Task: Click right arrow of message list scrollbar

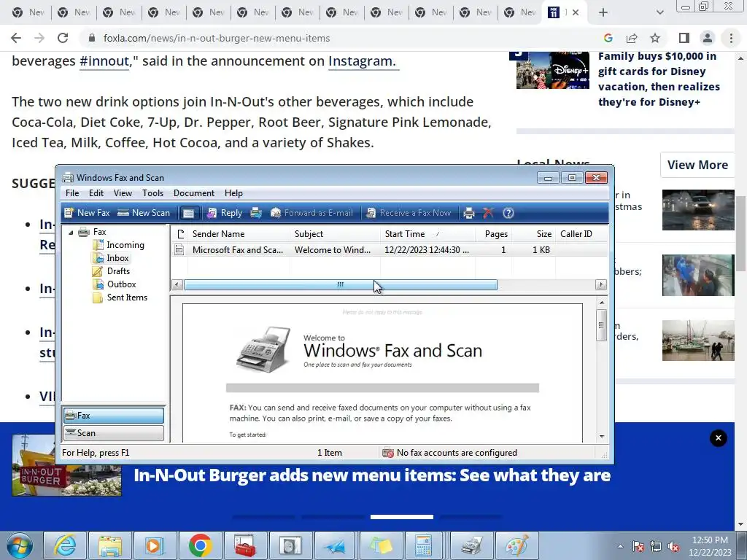Action: click(601, 285)
